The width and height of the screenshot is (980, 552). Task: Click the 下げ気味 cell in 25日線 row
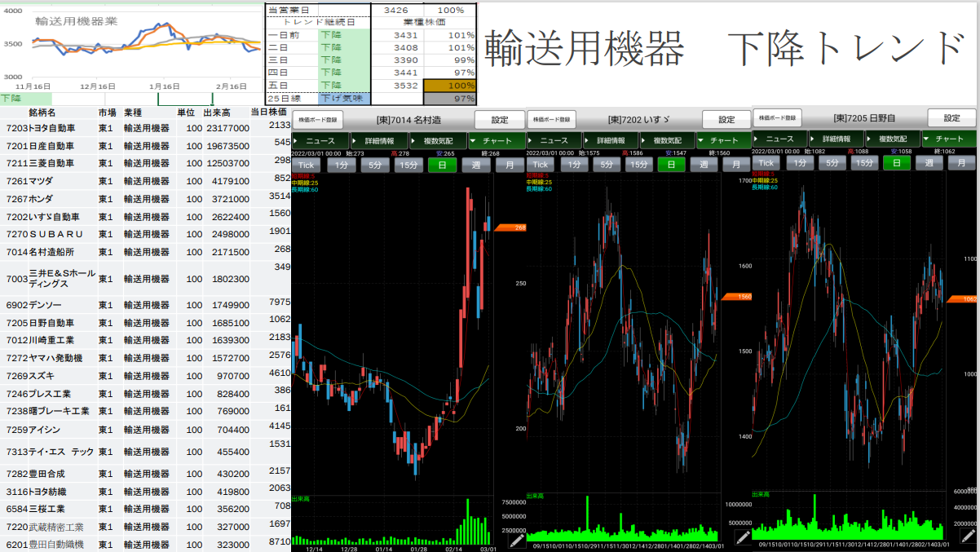click(343, 98)
